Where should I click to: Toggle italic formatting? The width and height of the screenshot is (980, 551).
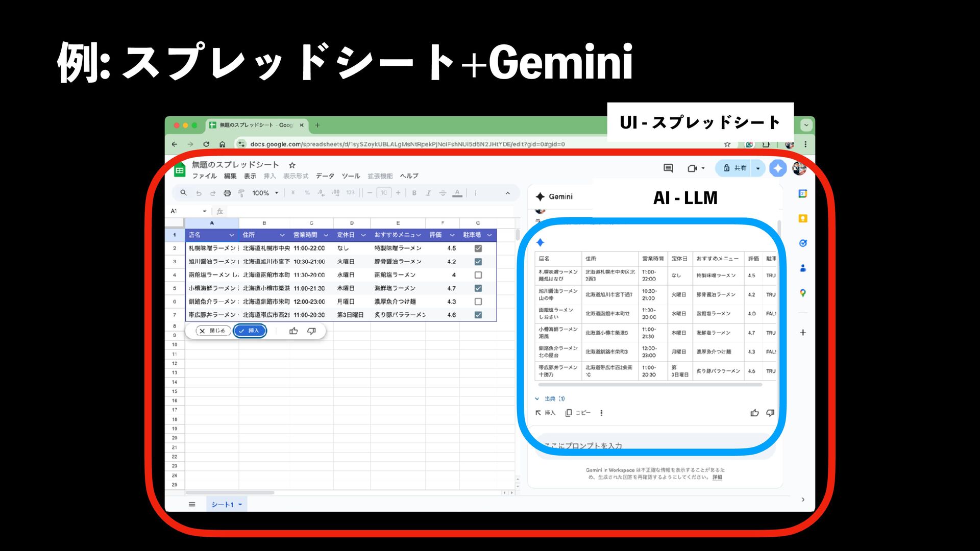tap(428, 193)
